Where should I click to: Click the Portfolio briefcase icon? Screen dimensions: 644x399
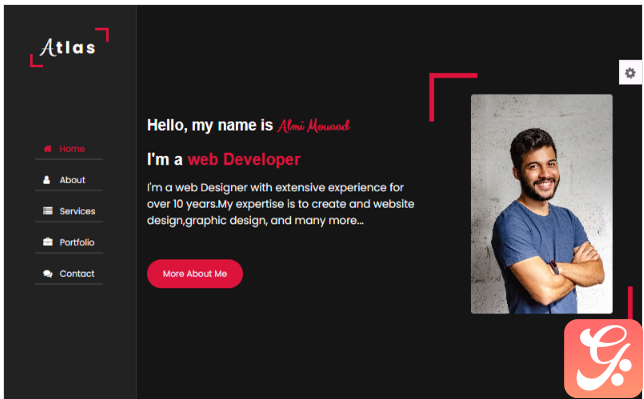click(48, 242)
